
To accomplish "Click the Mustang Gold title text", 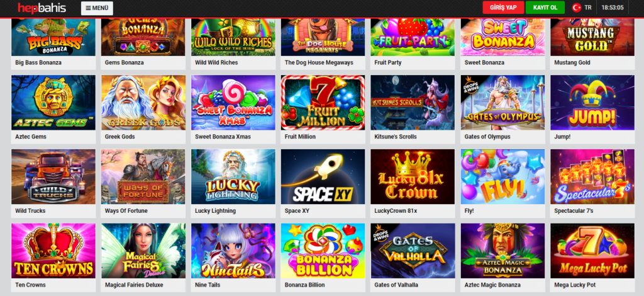I will click(572, 62).
